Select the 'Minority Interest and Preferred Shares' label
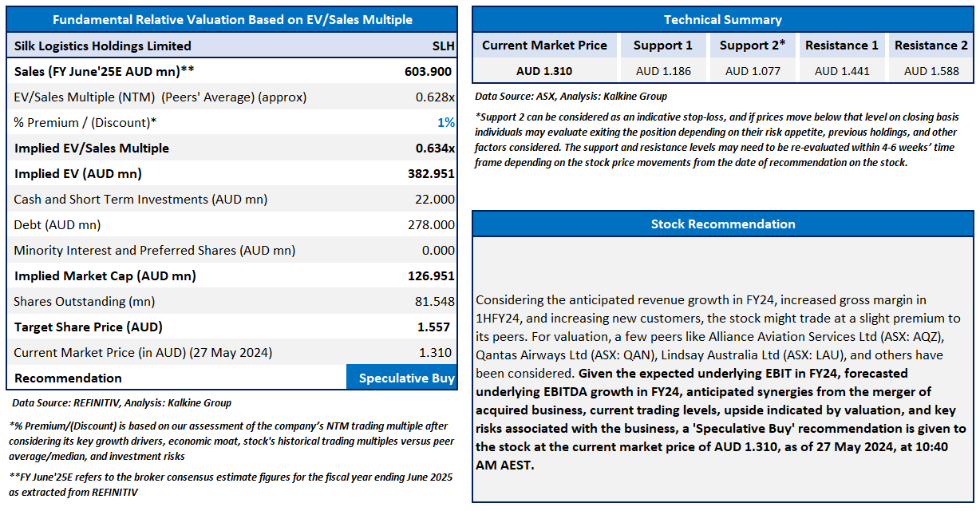This screenshot has width=980, height=511. (155, 250)
